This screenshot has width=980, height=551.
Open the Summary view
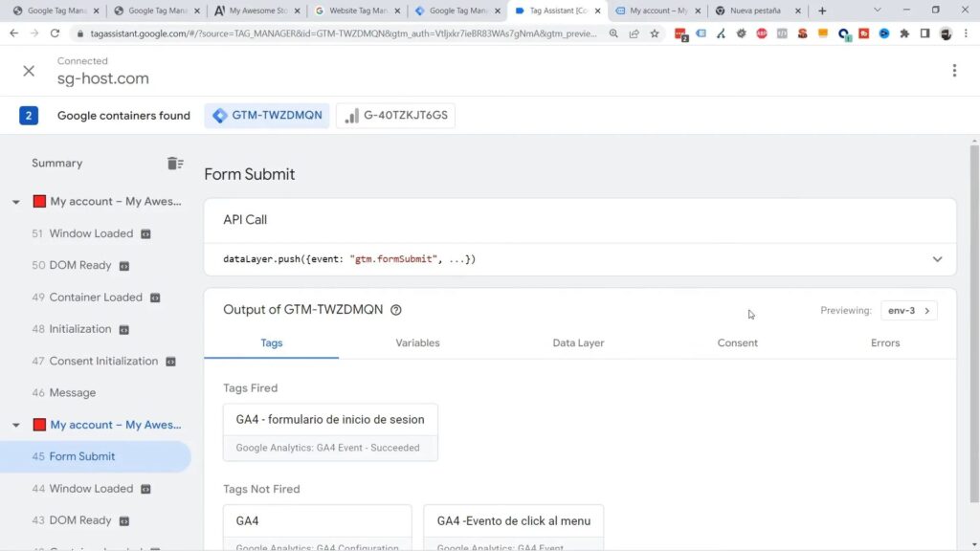tap(56, 163)
